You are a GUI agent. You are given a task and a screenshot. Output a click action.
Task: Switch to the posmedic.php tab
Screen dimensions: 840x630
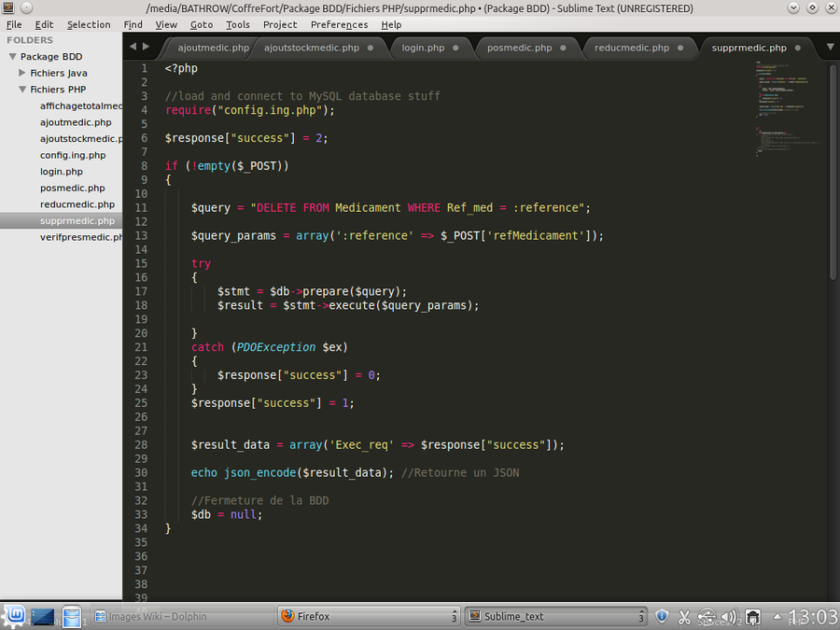(519, 48)
